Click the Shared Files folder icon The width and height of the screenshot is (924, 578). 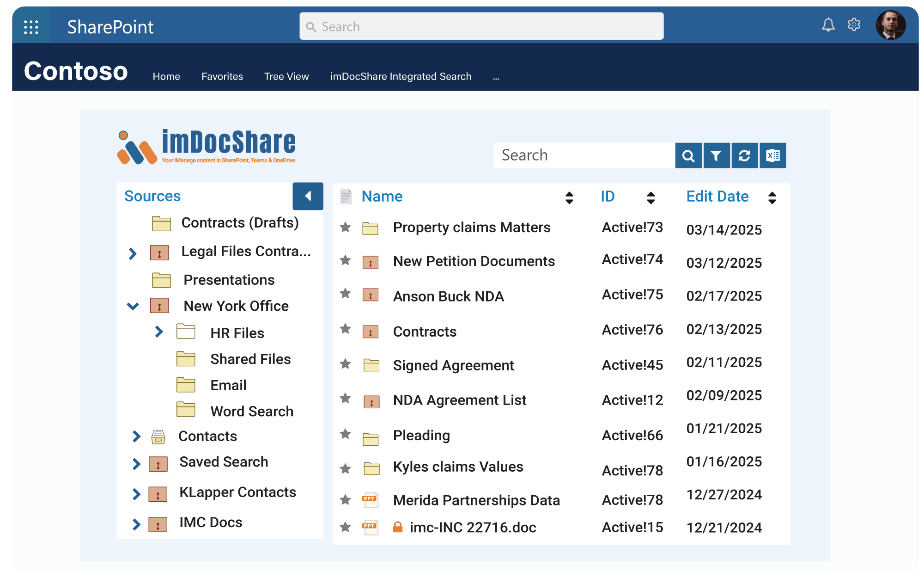pyautogui.click(x=186, y=359)
